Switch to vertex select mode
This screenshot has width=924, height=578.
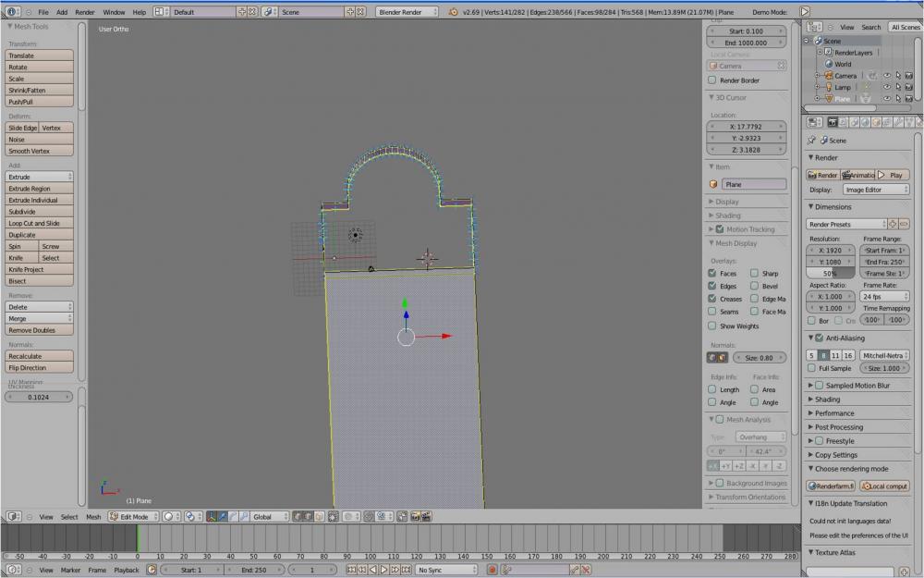298,517
